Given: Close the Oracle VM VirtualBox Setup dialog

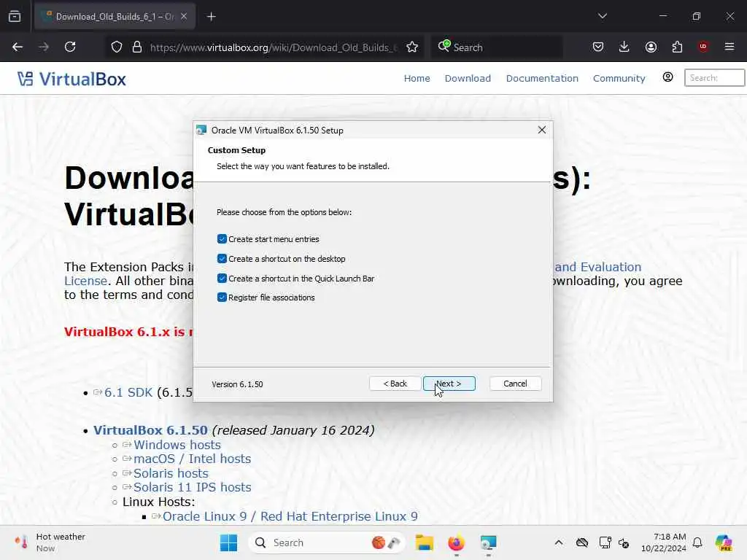Looking at the screenshot, I should [x=542, y=130].
